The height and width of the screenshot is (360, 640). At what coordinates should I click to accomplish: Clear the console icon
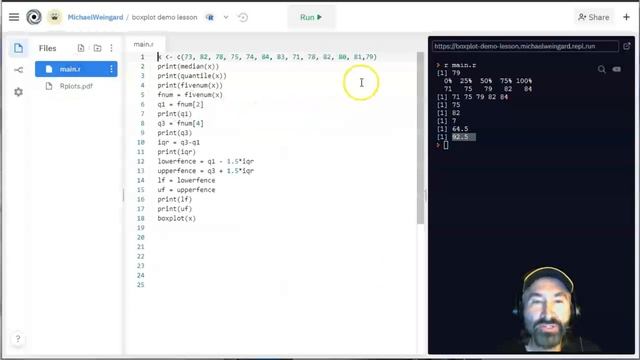click(x=617, y=69)
